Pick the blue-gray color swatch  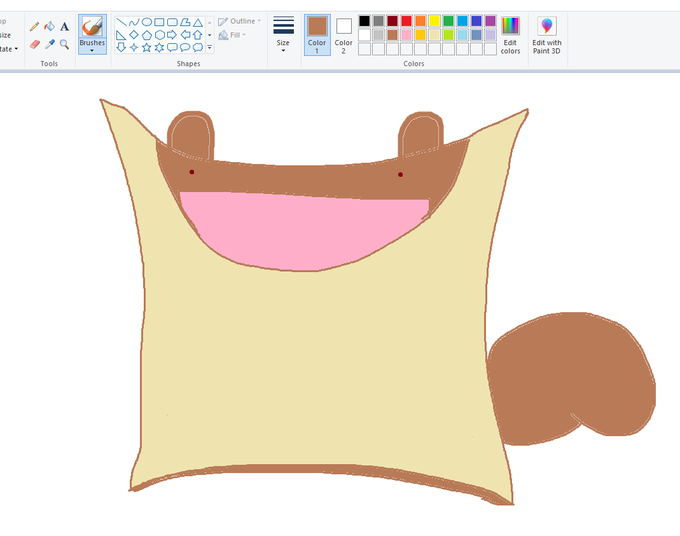coord(476,35)
